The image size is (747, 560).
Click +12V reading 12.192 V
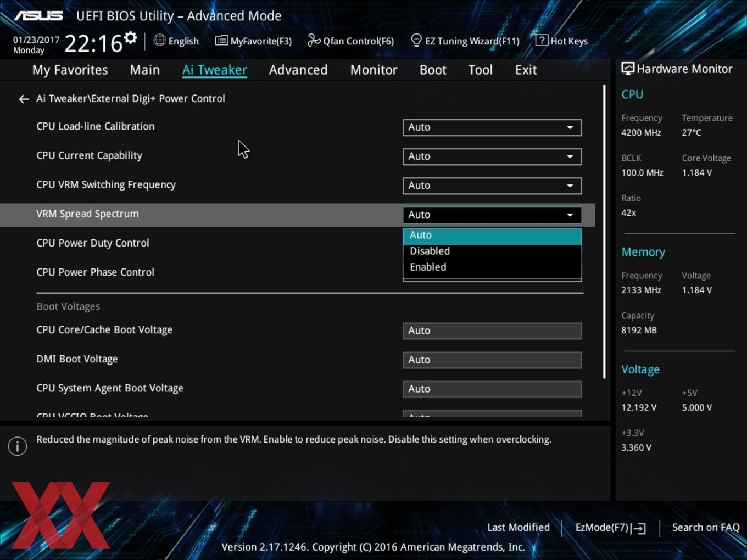(639, 407)
